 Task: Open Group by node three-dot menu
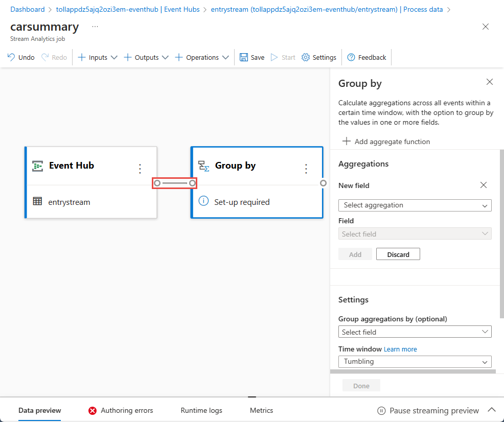click(306, 169)
